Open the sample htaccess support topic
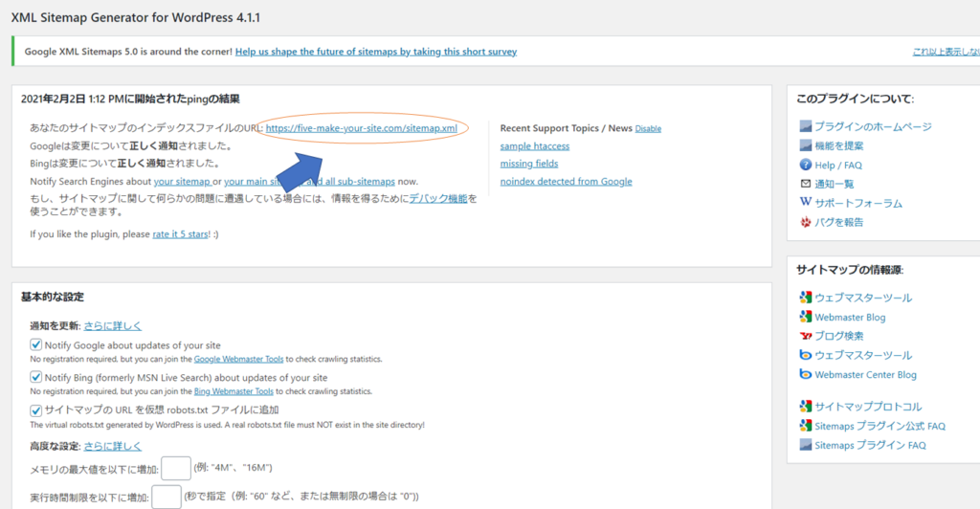Viewport: 980px width, 509px height. click(x=534, y=145)
